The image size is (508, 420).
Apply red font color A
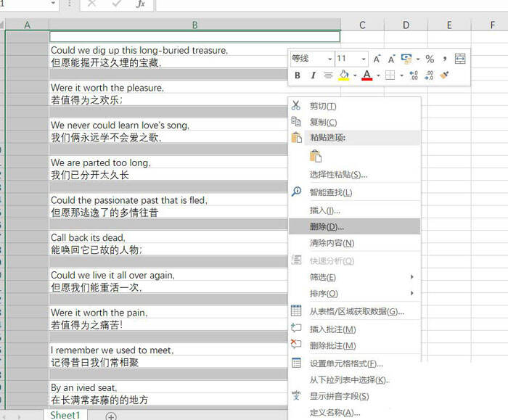coord(367,75)
